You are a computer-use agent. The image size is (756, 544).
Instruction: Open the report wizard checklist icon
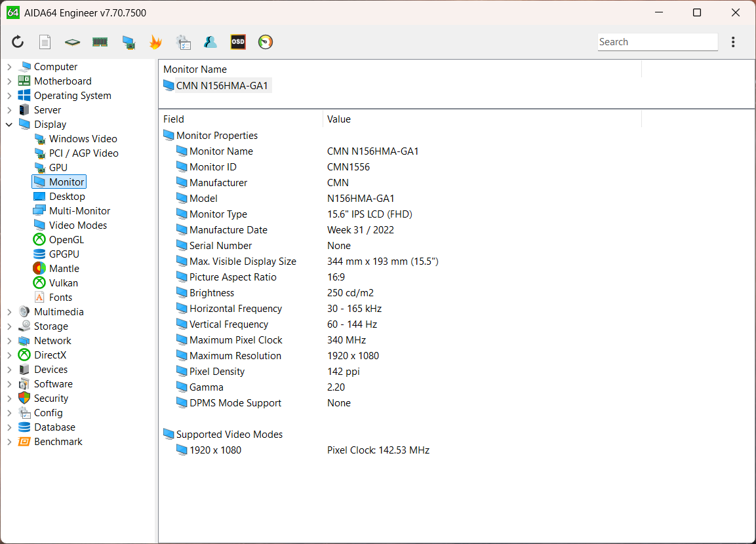click(183, 43)
